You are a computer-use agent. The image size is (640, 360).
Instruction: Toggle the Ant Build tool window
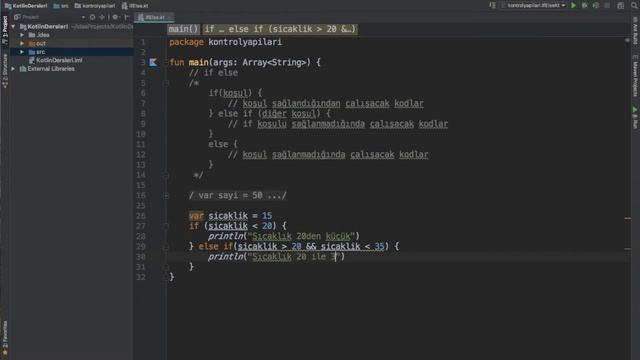[x=635, y=30]
